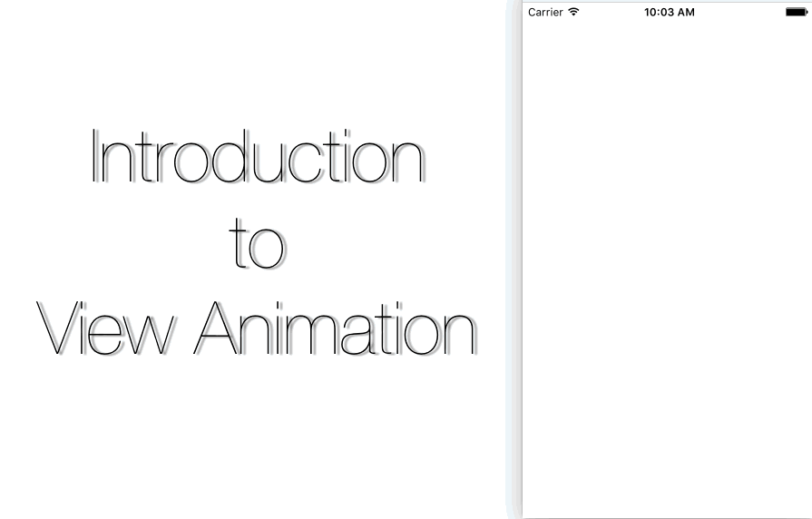Viewport: 812px width, 519px height.
Task: Click the word "to" in the title
Action: (x=257, y=243)
